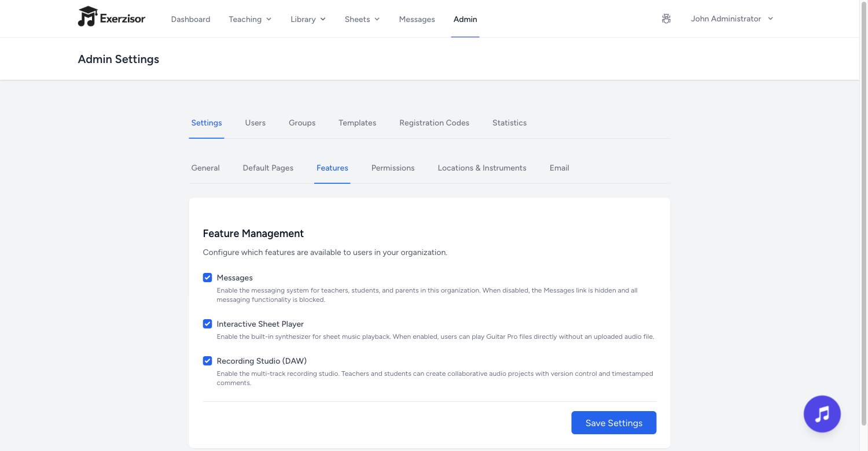View the Statistics tab

(x=509, y=123)
